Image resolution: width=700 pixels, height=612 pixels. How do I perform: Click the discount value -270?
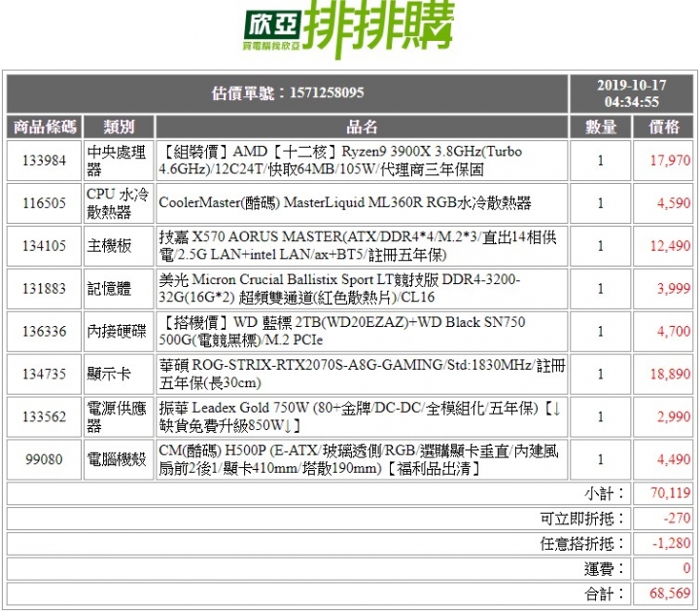(x=677, y=519)
